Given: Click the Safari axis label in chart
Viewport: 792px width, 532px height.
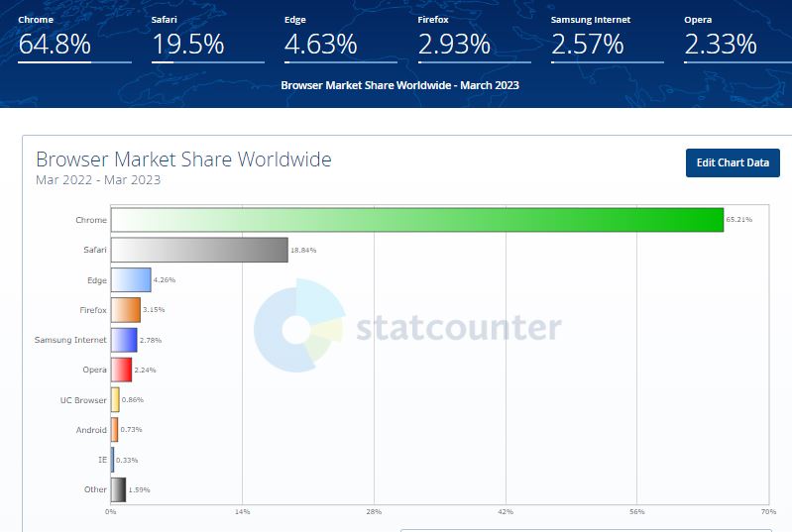Looking at the screenshot, I should point(95,250).
